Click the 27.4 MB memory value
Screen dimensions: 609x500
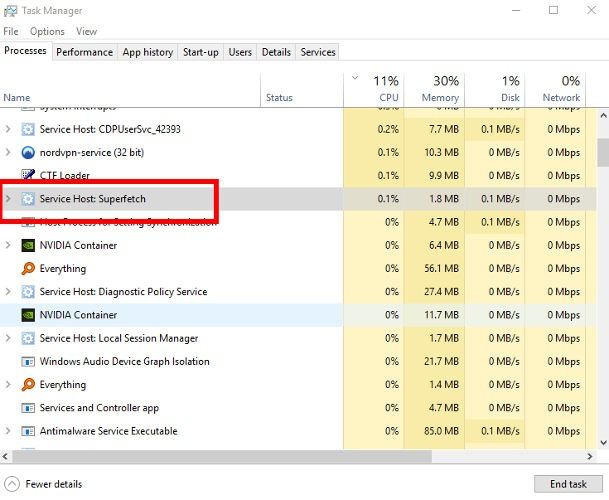click(x=441, y=292)
